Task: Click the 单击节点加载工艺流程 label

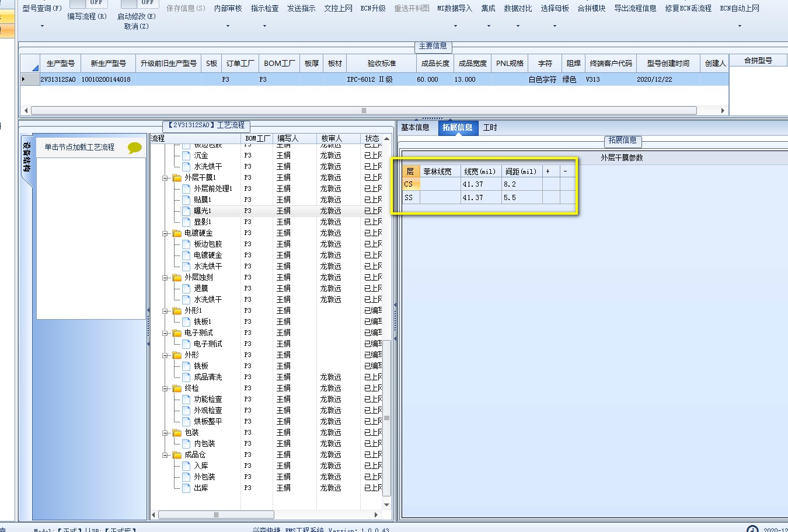Action: click(79, 147)
